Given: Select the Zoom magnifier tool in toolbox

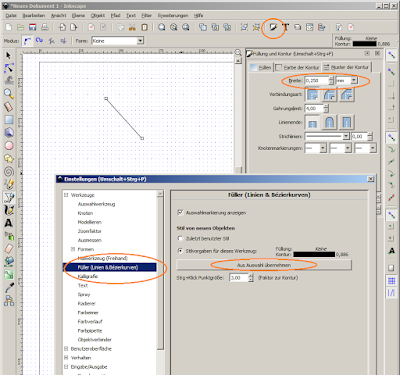Looking at the screenshot, I should click(9, 94).
